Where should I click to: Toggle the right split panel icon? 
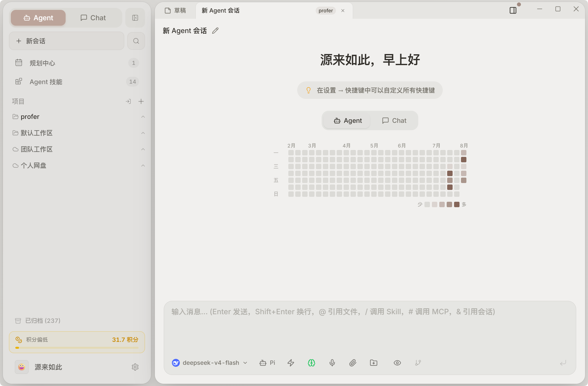tap(513, 10)
